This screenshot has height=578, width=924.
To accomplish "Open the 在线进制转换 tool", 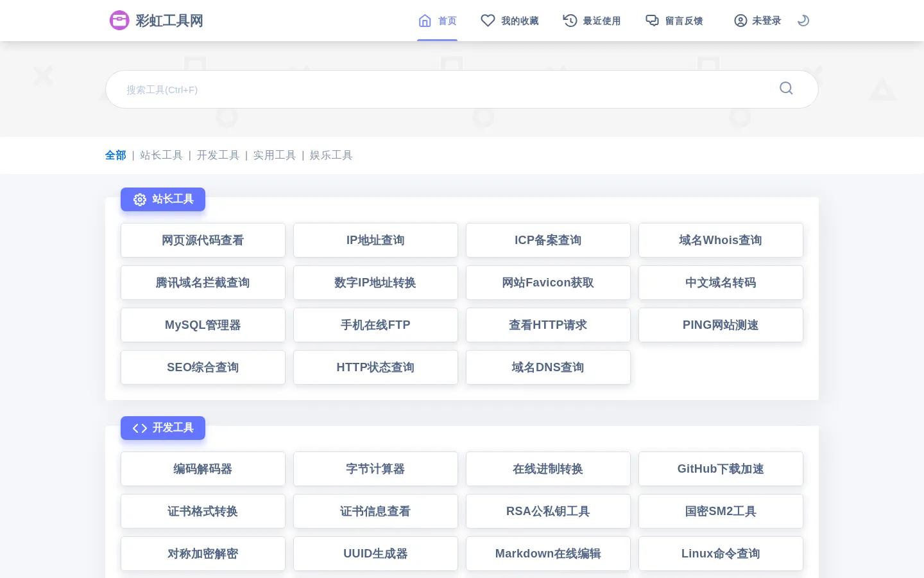I will coord(548,469).
